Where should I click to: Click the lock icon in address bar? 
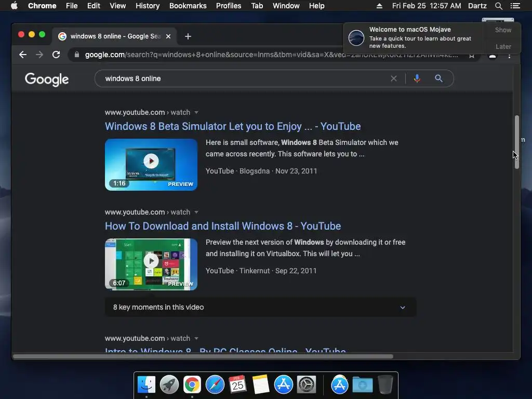pyautogui.click(x=77, y=55)
